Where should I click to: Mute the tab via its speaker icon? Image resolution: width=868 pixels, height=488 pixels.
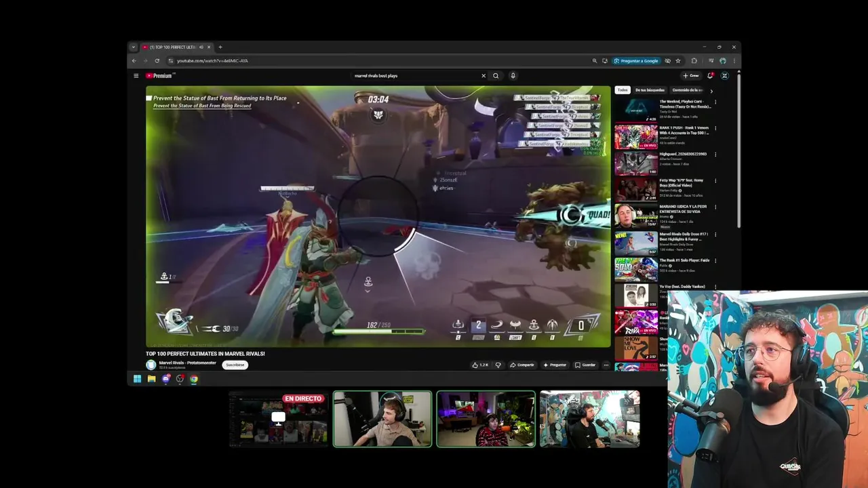(201, 47)
